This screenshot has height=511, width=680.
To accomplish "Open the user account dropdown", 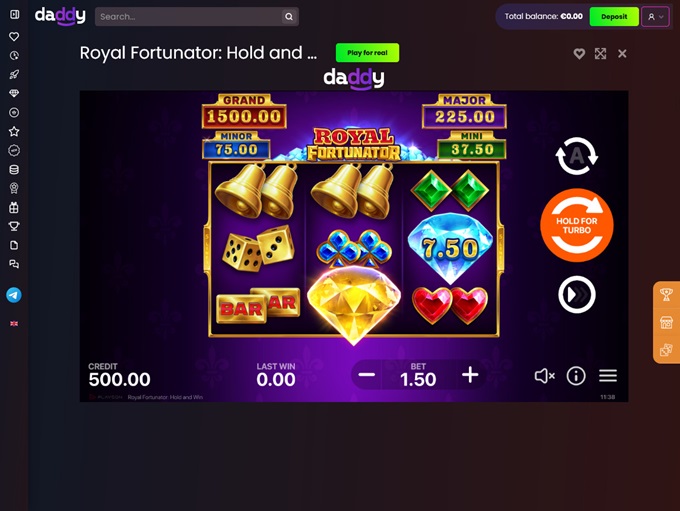I will pos(655,17).
